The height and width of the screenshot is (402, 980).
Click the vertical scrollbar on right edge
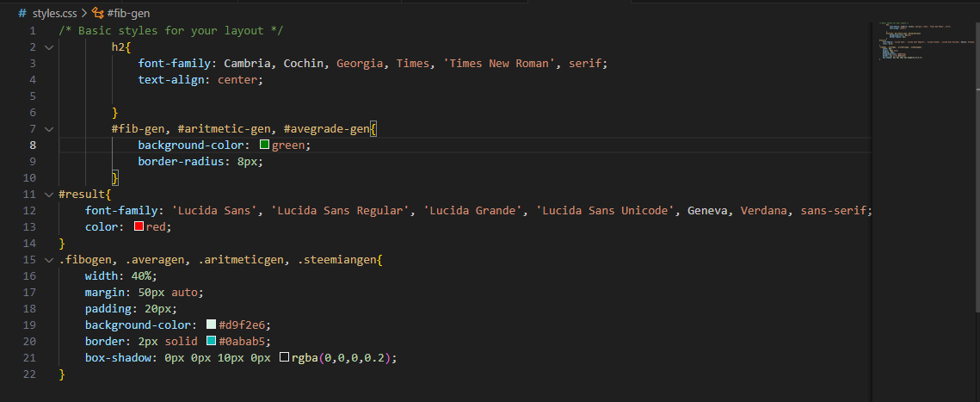click(976, 169)
